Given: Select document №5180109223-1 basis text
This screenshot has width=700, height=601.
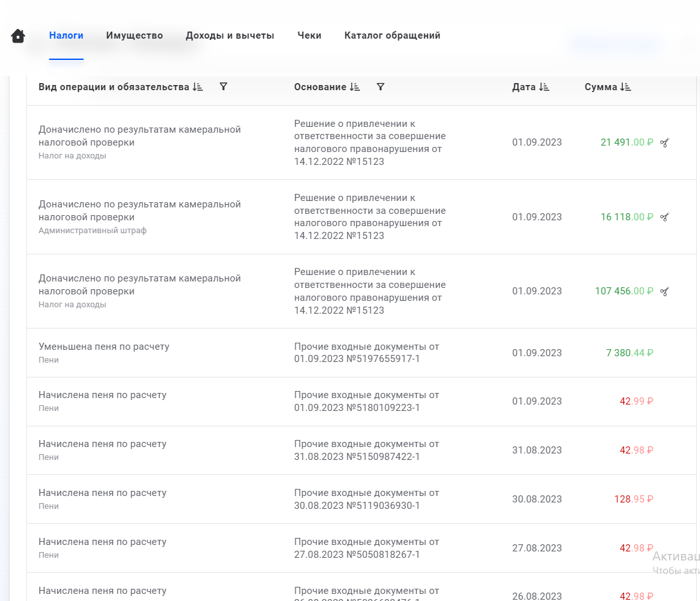Looking at the screenshot, I should click(x=366, y=401).
